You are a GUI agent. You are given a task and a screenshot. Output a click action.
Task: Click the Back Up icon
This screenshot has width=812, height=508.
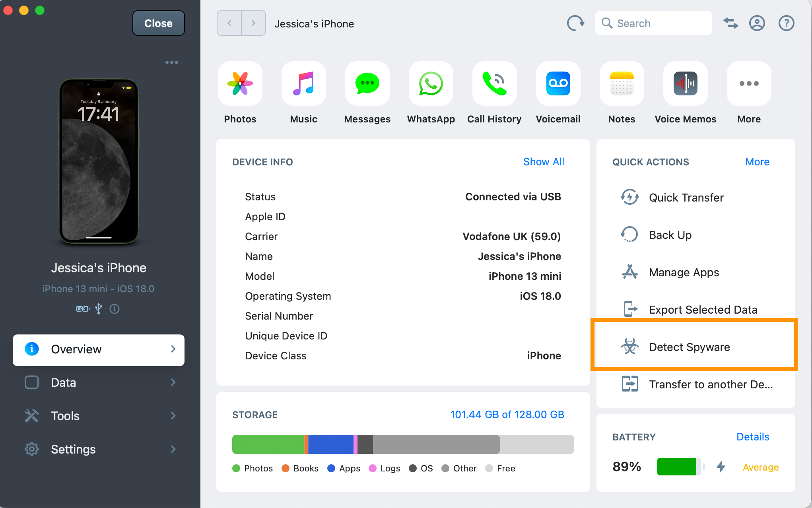(x=629, y=235)
